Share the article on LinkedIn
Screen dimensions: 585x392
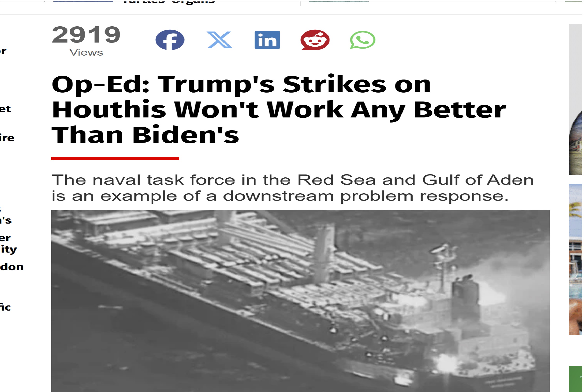tap(267, 40)
